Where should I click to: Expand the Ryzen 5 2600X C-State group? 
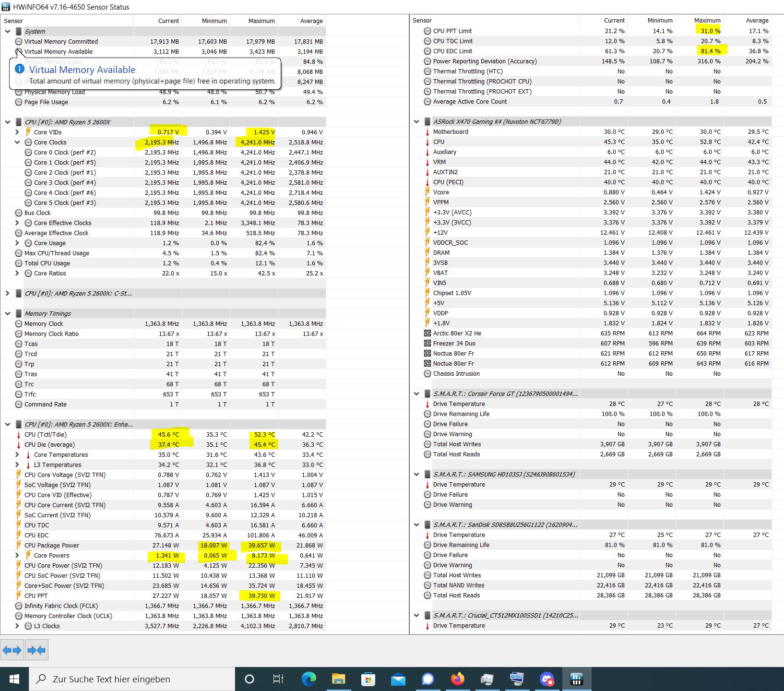pos(8,293)
